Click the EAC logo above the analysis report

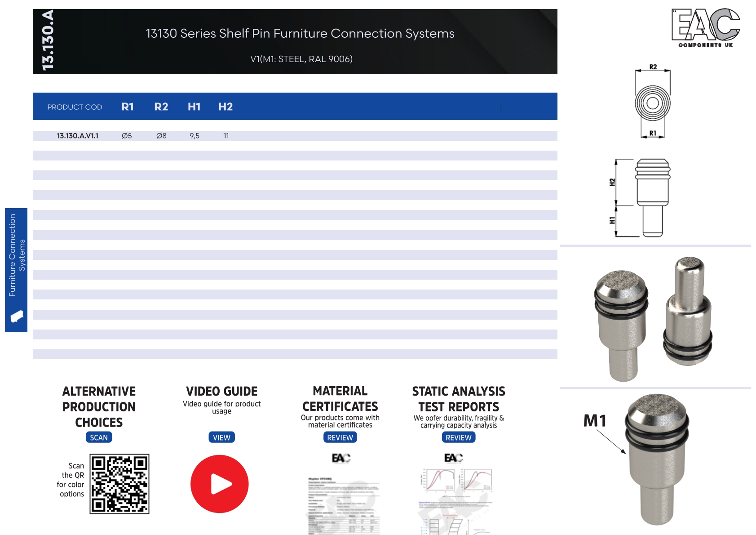point(454,458)
